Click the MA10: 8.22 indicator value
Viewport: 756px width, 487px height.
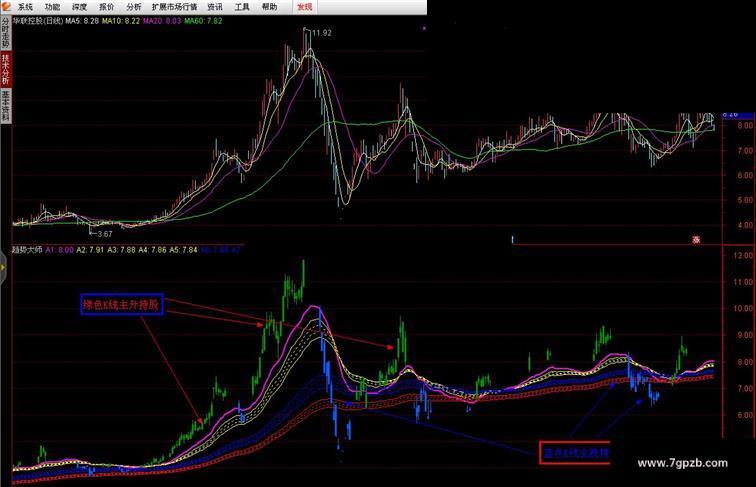[x=121, y=21]
